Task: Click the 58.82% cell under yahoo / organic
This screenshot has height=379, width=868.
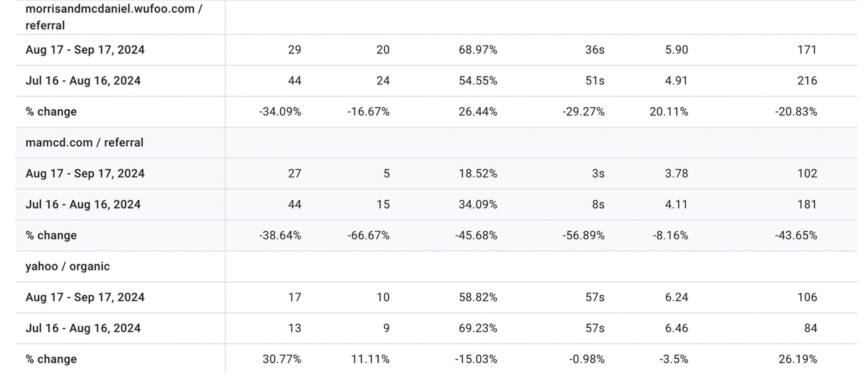Action: click(x=478, y=297)
